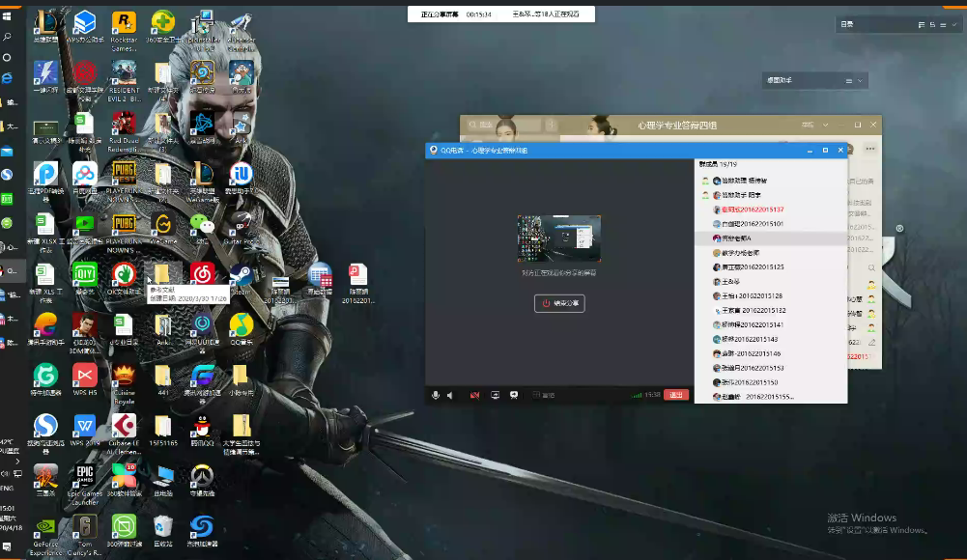
Task: Click the red exit call button
Action: pyautogui.click(x=676, y=395)
